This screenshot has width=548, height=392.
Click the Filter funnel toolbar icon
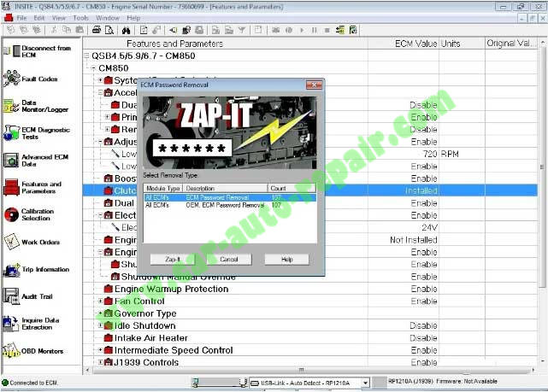click(242, 31)
